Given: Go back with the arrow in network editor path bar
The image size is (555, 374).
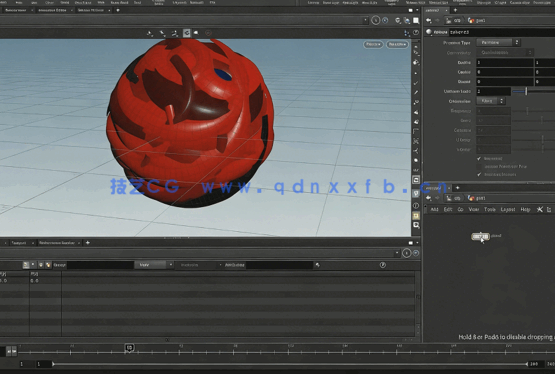Looking at the screenshot, I should coord(429,198).
